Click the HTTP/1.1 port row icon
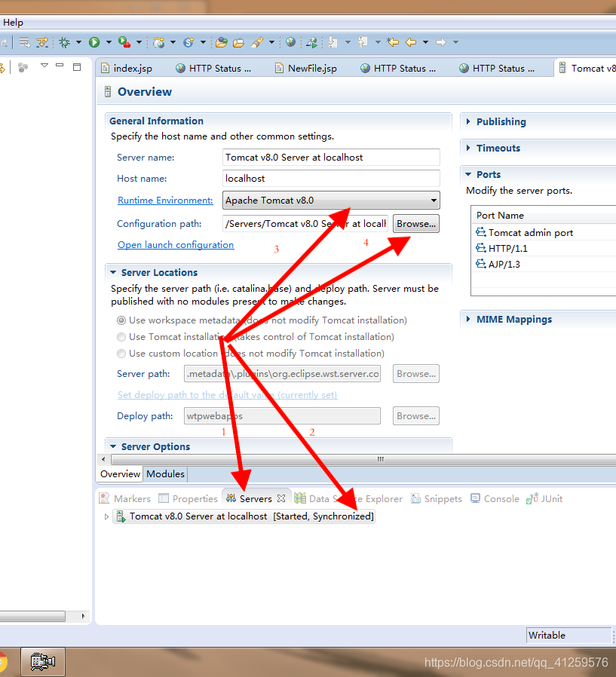The image size is (616, 677). (480, 248)
